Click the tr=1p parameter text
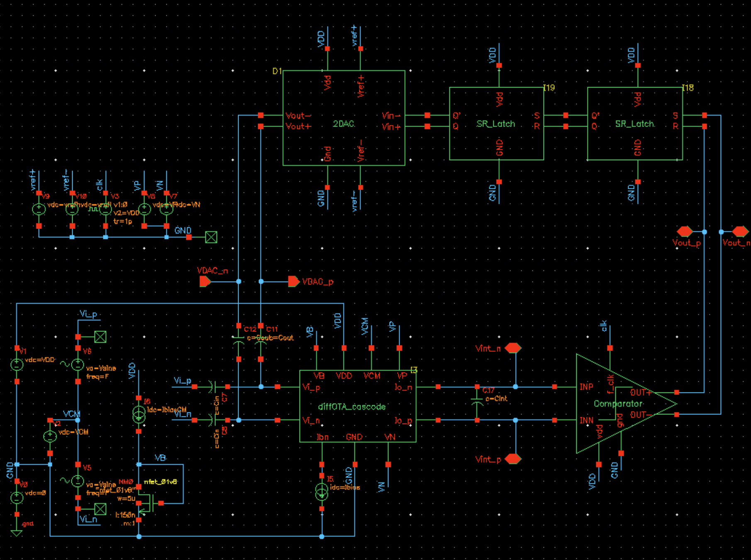Screen dimensions: 751x560 pyautogui.click(x=122, y=221)
